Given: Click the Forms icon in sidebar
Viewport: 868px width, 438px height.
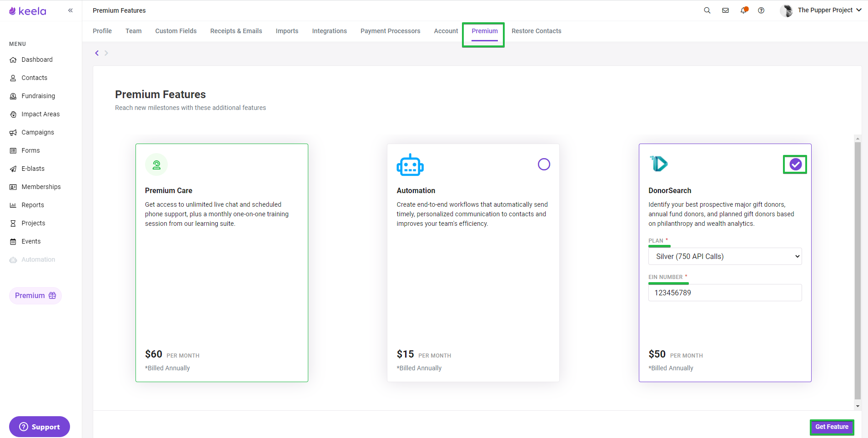Looking at the screenshot, I should (x=13, y=150).
